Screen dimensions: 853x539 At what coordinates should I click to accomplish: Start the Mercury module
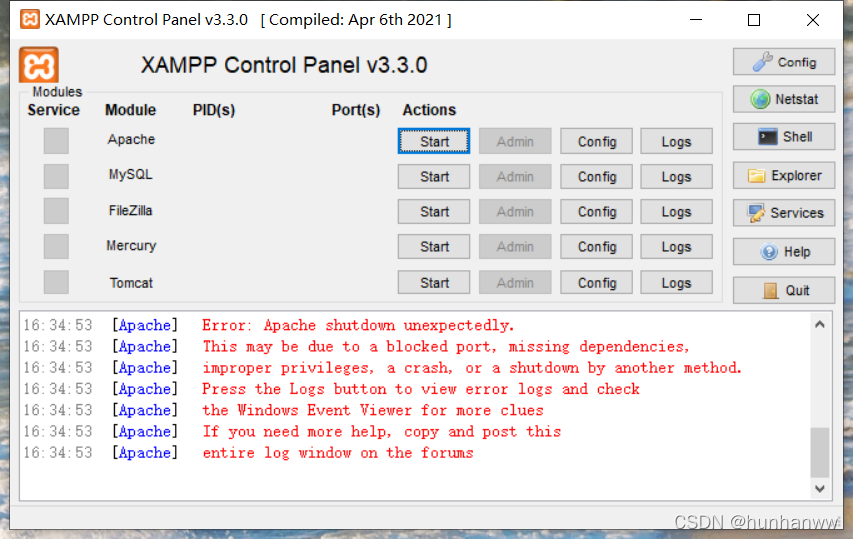coord(434,247)
